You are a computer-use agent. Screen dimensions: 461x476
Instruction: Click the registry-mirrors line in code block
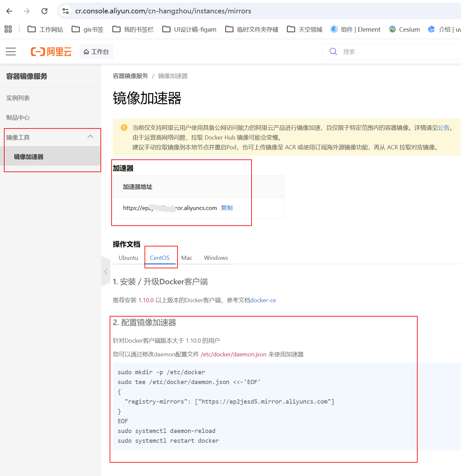230,402
